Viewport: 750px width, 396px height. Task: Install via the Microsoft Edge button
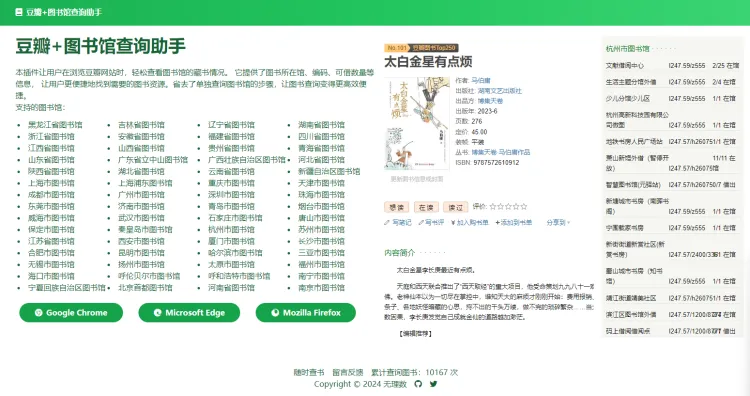(189, 313)
